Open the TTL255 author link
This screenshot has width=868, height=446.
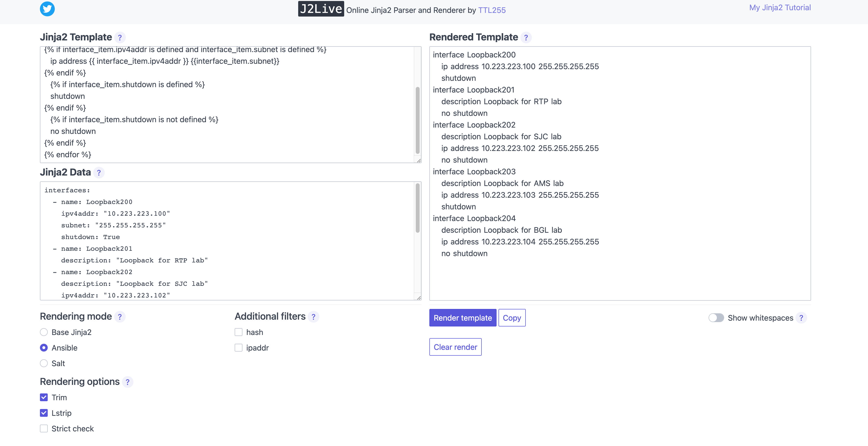pyautogui.click(x=492, y=10)
